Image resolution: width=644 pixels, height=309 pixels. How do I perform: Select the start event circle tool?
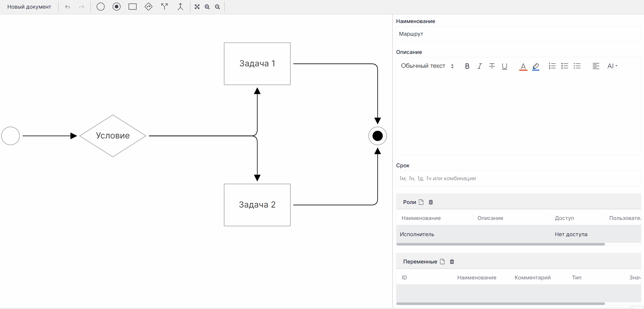(101, 7)
